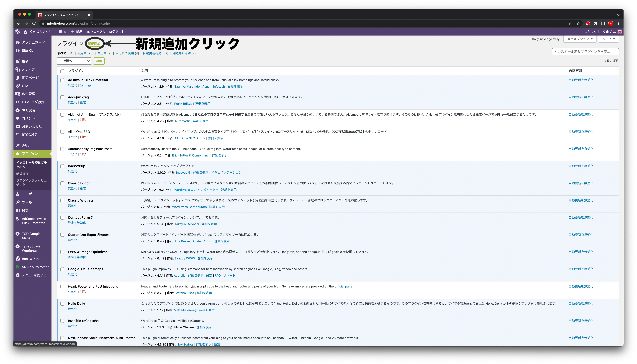Focus the インストール済みプラグインを検索 search field
The image size is (637, 364).
(585, 52)
